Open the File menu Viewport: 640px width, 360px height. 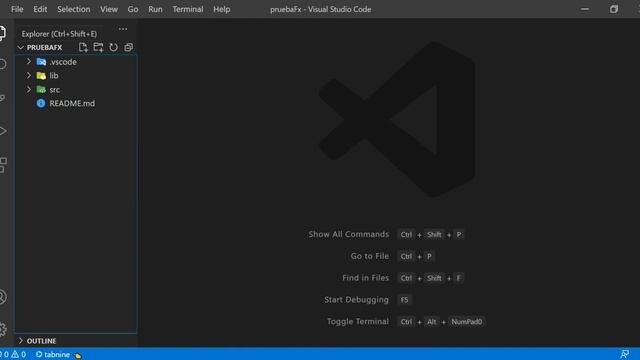point(17,9)
